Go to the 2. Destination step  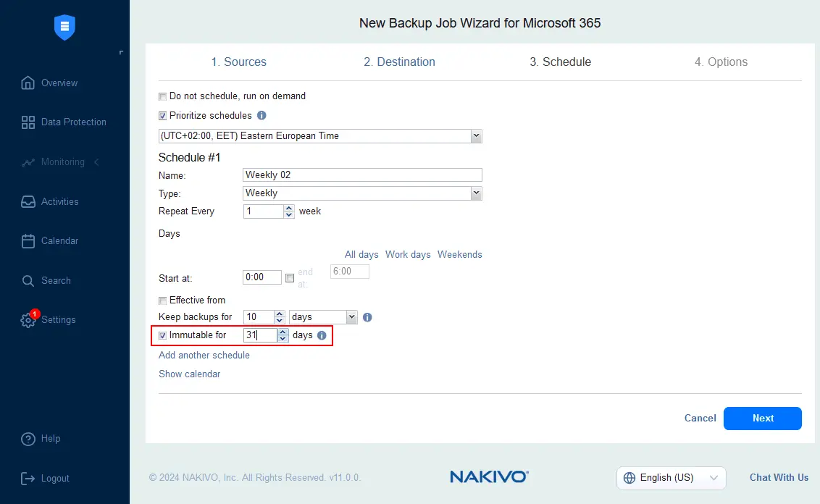pyautogui.click(x=399, y=62)
